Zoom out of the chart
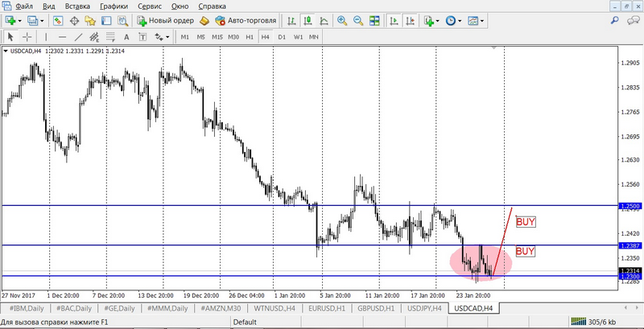 [357, 20]
